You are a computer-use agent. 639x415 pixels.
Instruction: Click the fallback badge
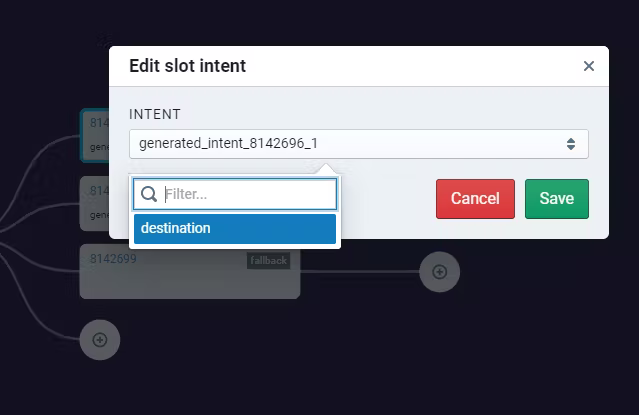269,260
